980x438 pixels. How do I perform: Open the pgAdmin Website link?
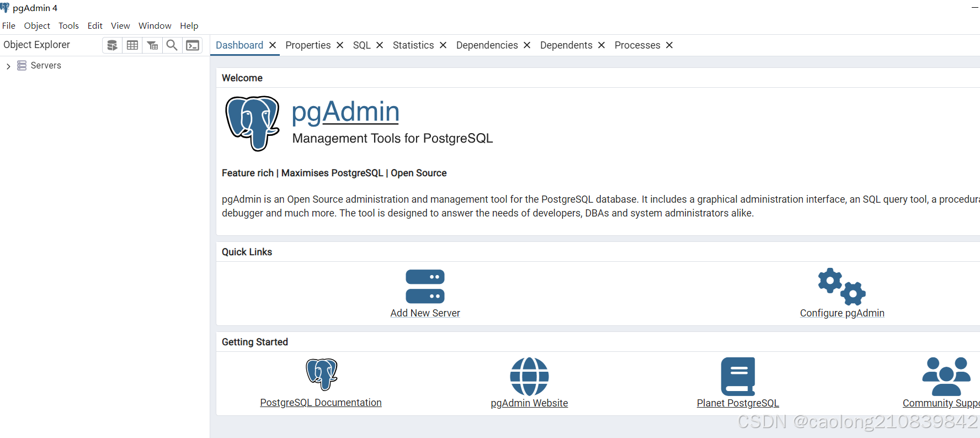pyautogui.click(x=529, y=403)
